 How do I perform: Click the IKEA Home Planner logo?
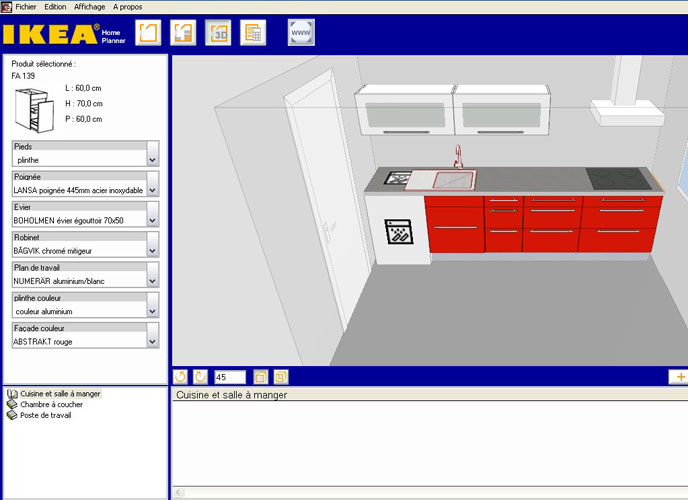(64, 34)
